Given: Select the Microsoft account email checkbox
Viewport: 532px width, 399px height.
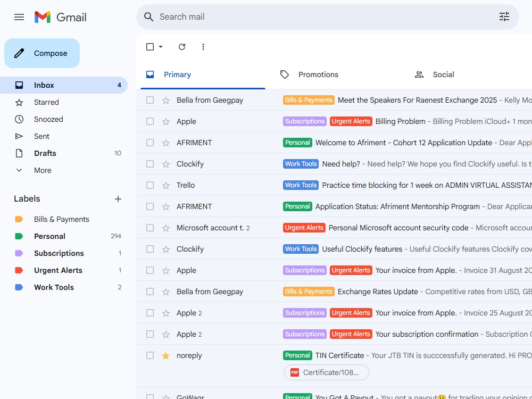Looking at the screenshot, I should point(150,228).
